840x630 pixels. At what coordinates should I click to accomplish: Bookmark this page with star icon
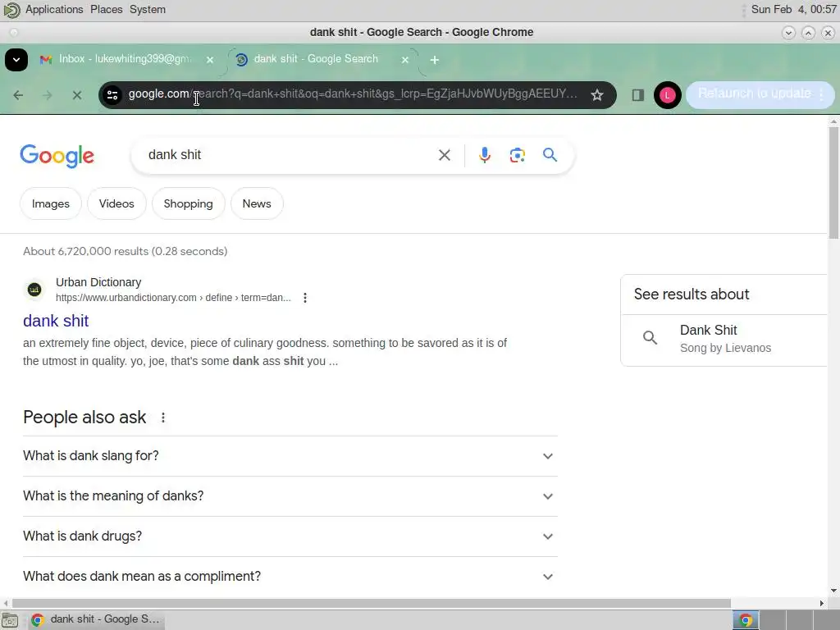point(597,95)
